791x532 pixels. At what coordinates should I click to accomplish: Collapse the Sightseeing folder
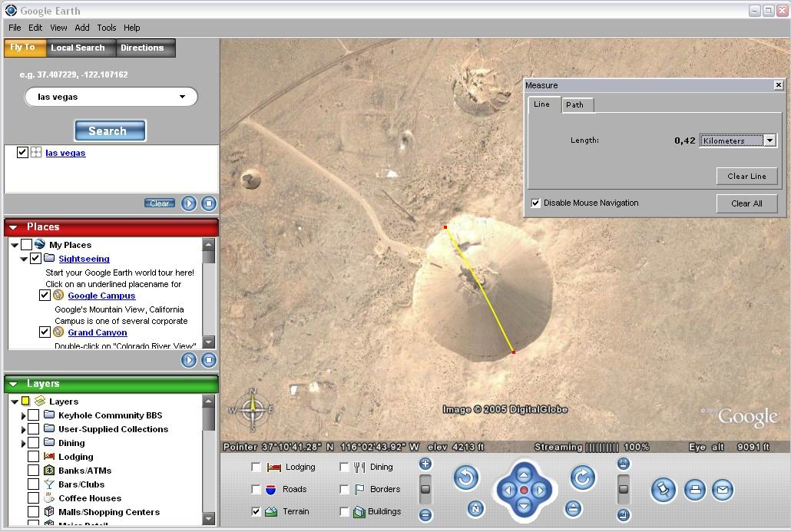click(x=24, y=259)
